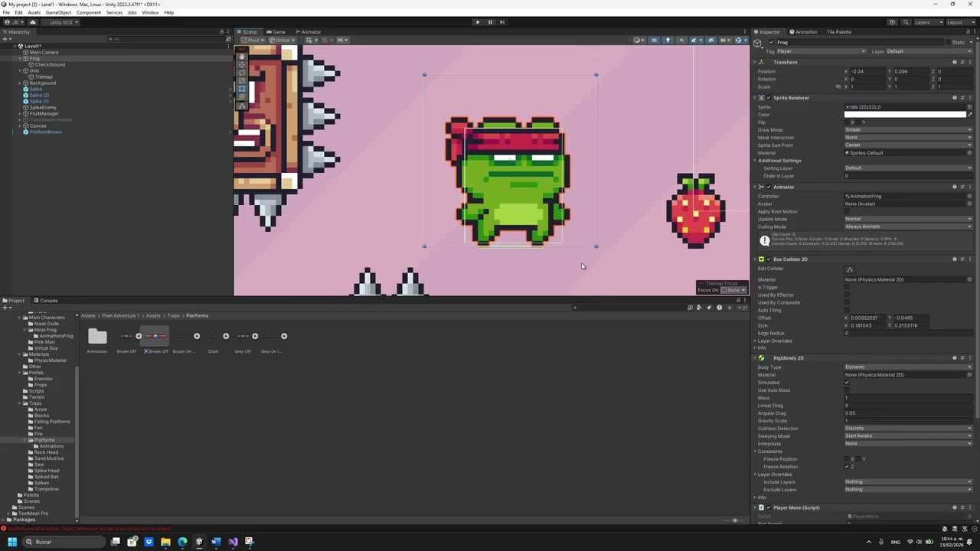Select the Hand view tool in Scene

[x=242, y=56]
